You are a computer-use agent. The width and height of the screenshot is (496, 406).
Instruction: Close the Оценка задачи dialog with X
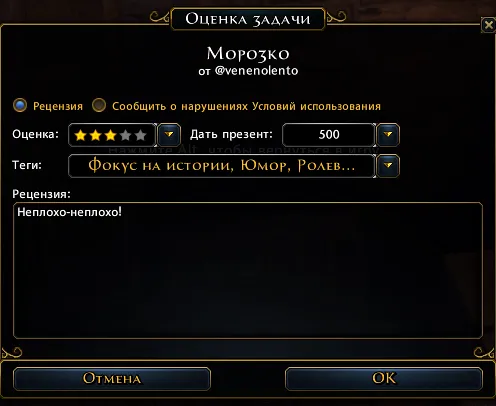pos(488,25)
